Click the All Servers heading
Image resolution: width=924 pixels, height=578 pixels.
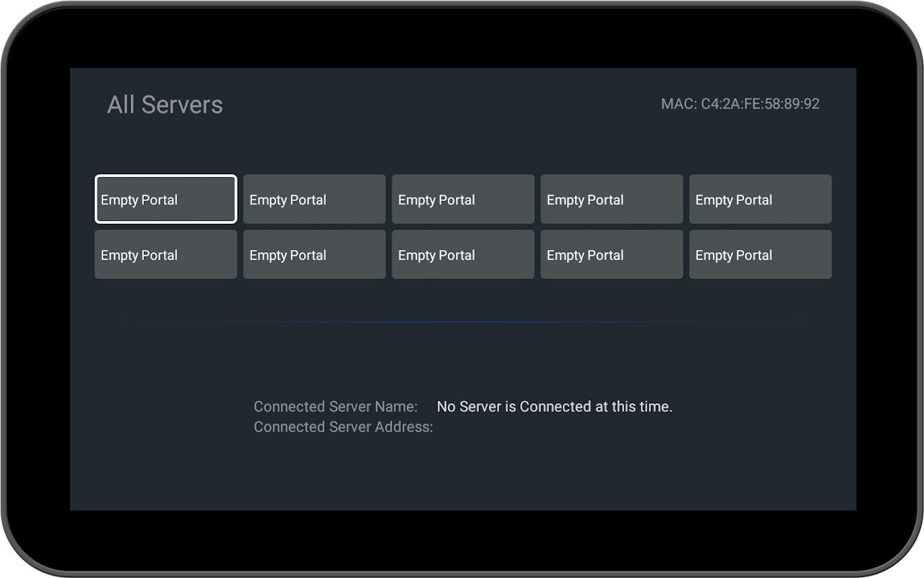coord(165,105)
